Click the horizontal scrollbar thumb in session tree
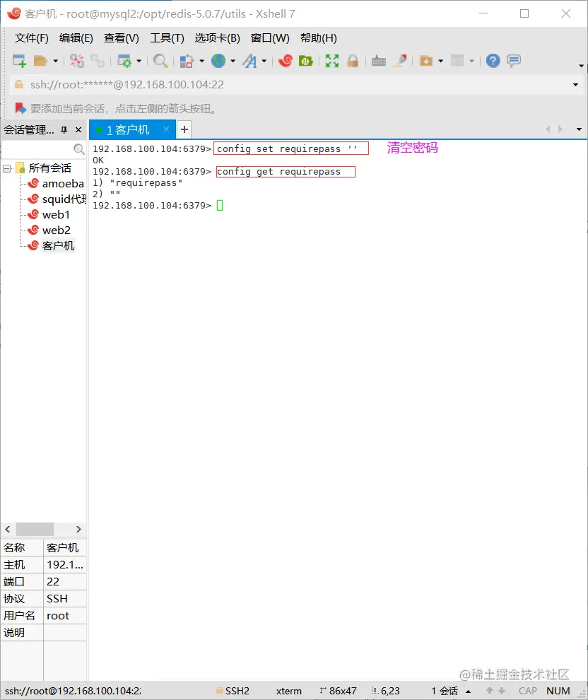The image size is (588, 700). coord(35,529)
